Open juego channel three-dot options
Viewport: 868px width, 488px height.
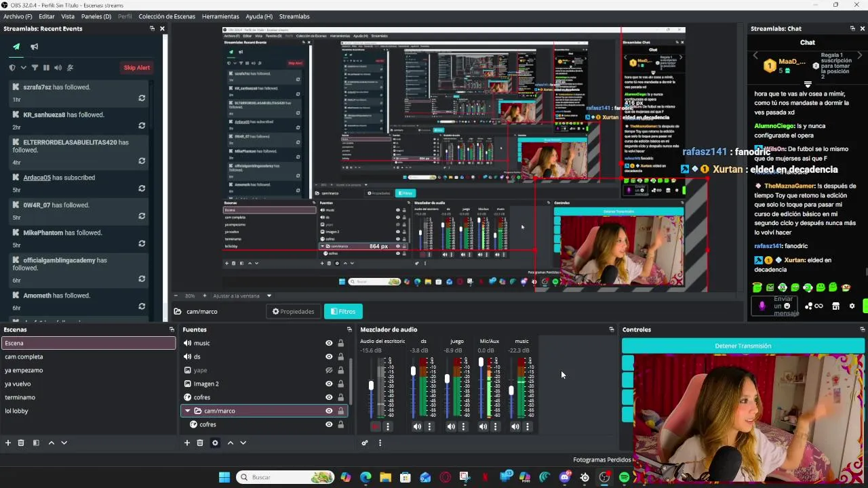(463, 426)
